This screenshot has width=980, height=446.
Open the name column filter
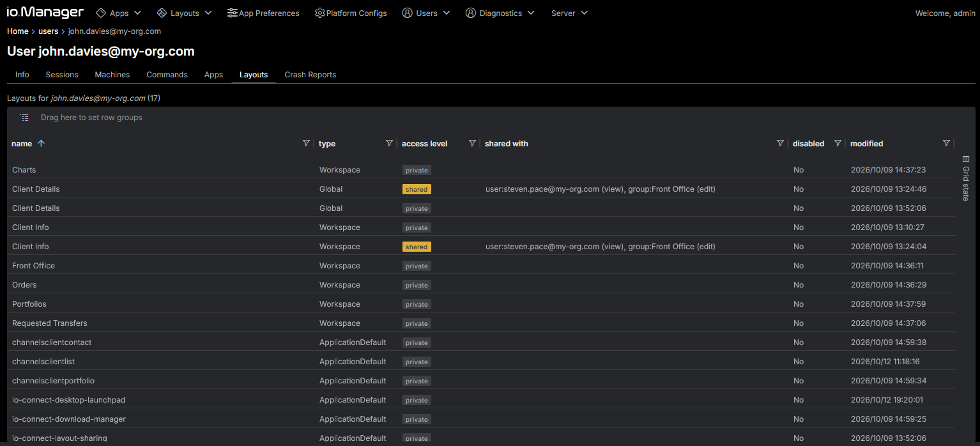tap(306, 144)
